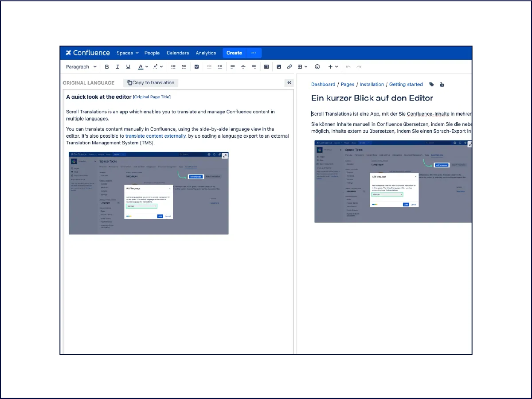
Task: Click the page restrictions lock icon
Action: click(442, 85)
